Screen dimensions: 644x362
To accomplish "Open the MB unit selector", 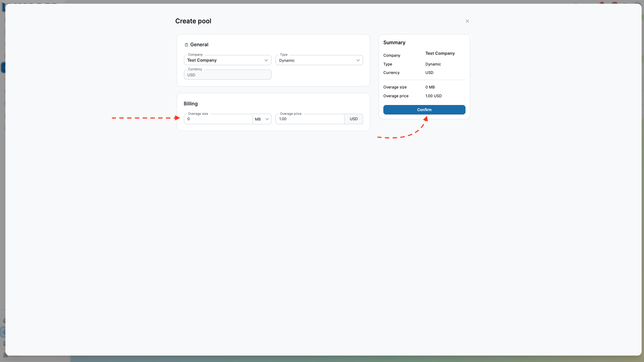I will click(x=262, y=119).
